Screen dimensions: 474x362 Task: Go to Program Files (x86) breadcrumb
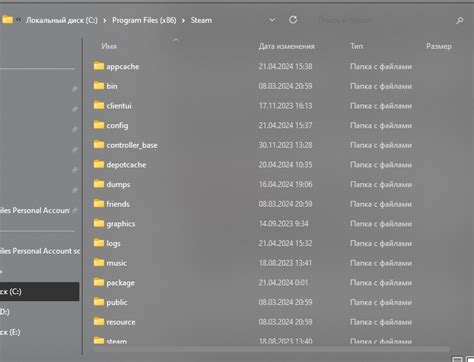(144, 20)
